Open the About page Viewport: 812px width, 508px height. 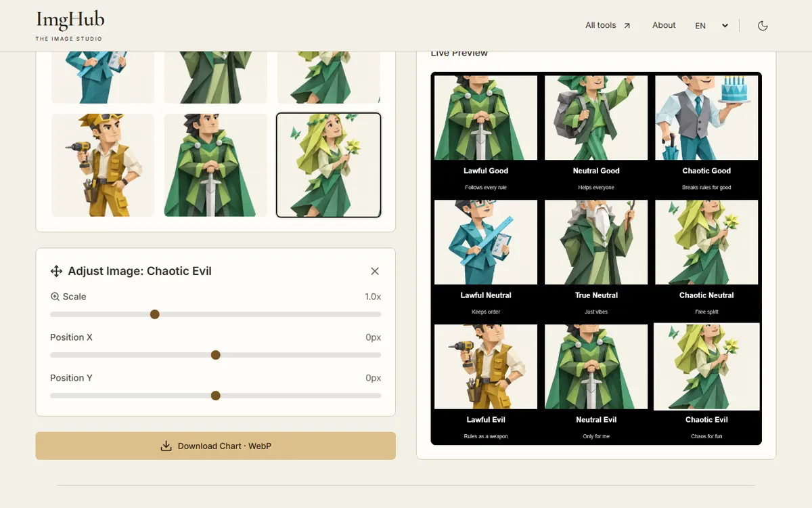664,25
